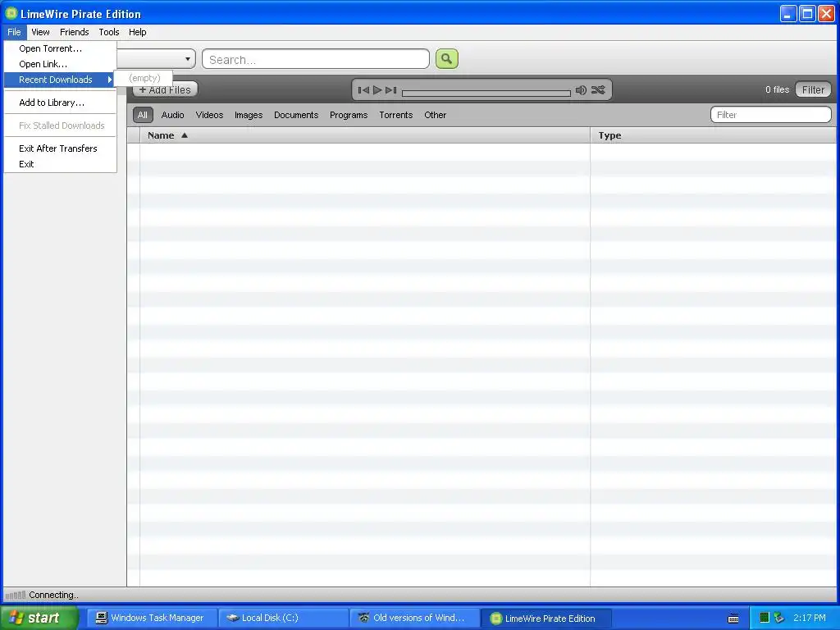Select the All category tab

[143, 115]
